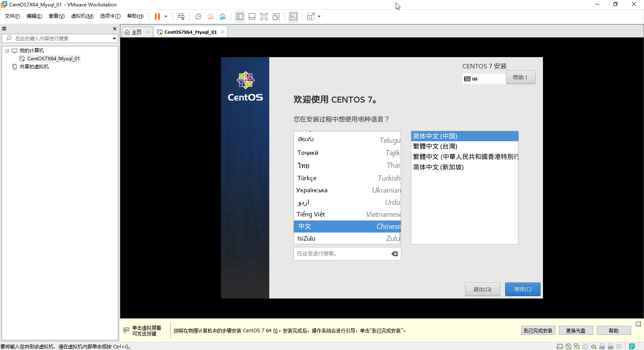The width and height of the screenshot is (644, 350).
Task: Select Türkçe Turkish language row
Action: coord(347,178)
